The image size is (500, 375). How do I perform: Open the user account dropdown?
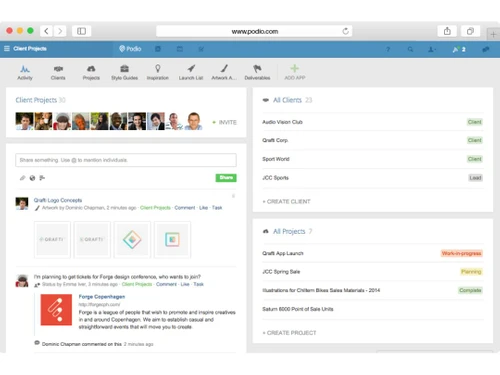pyautogui.click(x=432, y=49)
